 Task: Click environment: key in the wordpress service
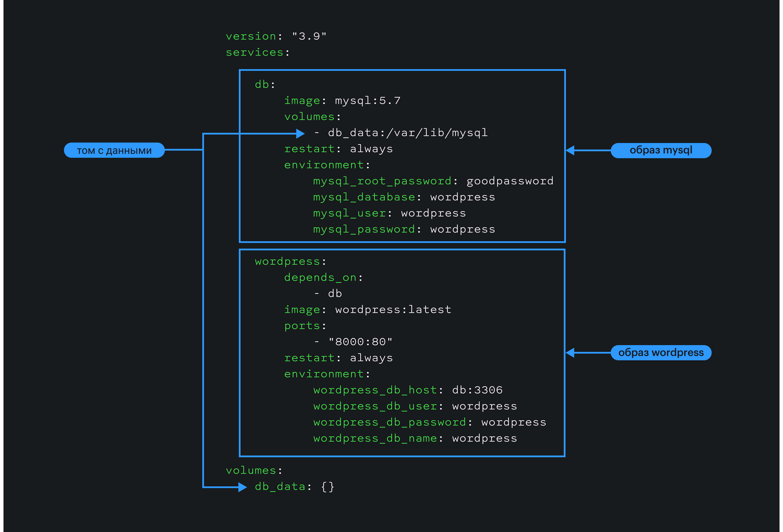[x=327, y=374]
